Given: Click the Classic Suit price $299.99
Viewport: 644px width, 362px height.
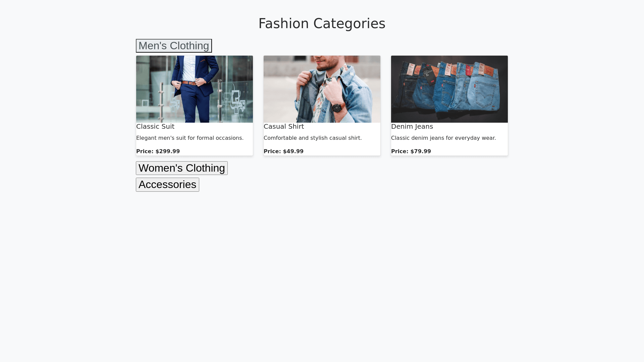Looking at the screenshot, I should point(158,151).
